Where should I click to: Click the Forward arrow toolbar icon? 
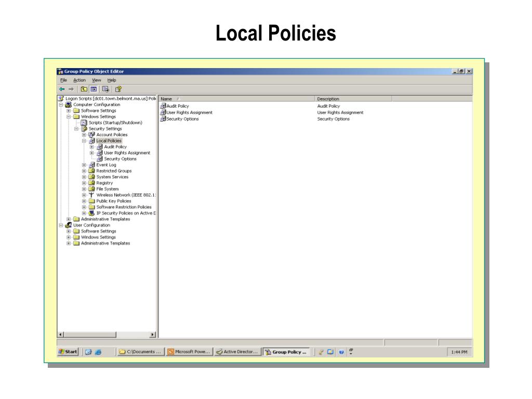click(x=71, y=89)
